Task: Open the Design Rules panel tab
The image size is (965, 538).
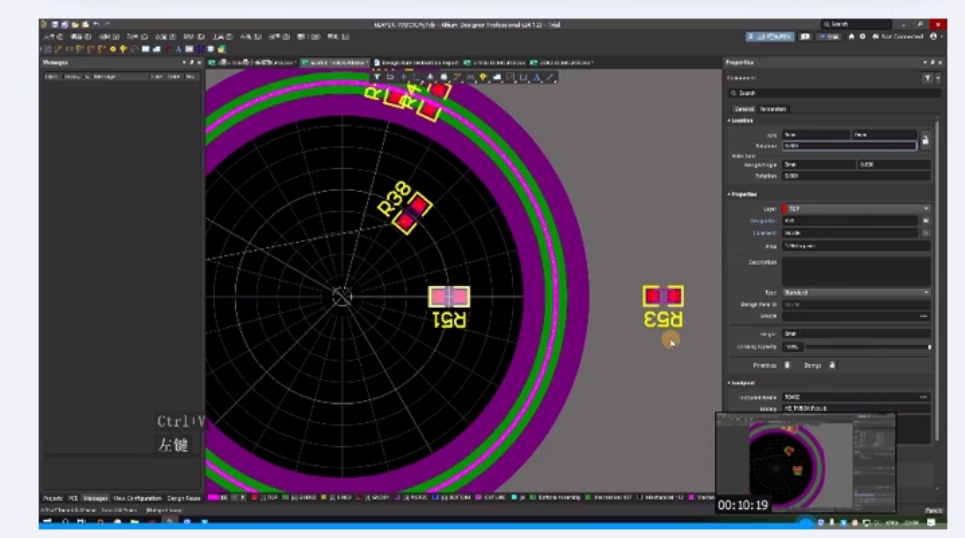Action: [183, 498]
